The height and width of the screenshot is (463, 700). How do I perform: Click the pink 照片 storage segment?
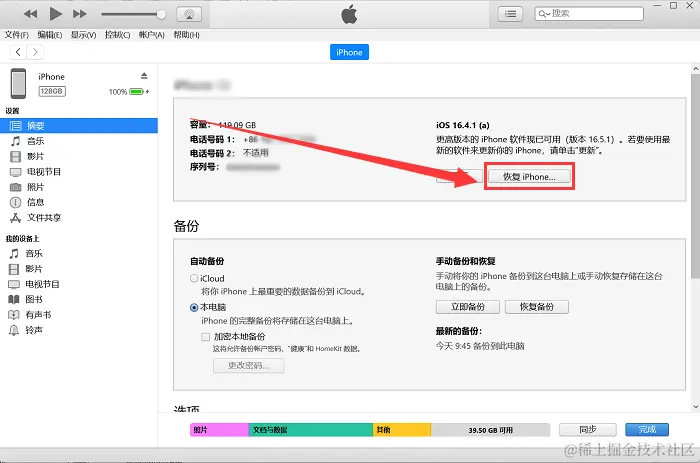(x=219, y=430)
